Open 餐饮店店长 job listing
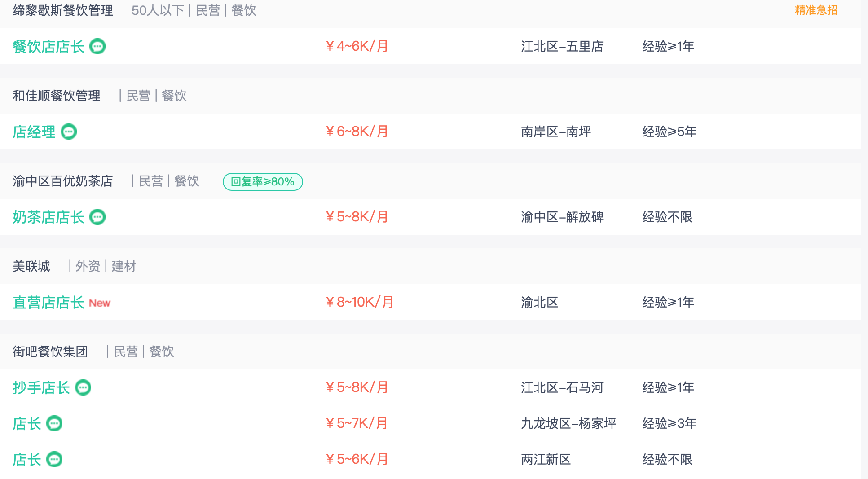Screen dimensions: 868x479 click(x=48, y=46)
